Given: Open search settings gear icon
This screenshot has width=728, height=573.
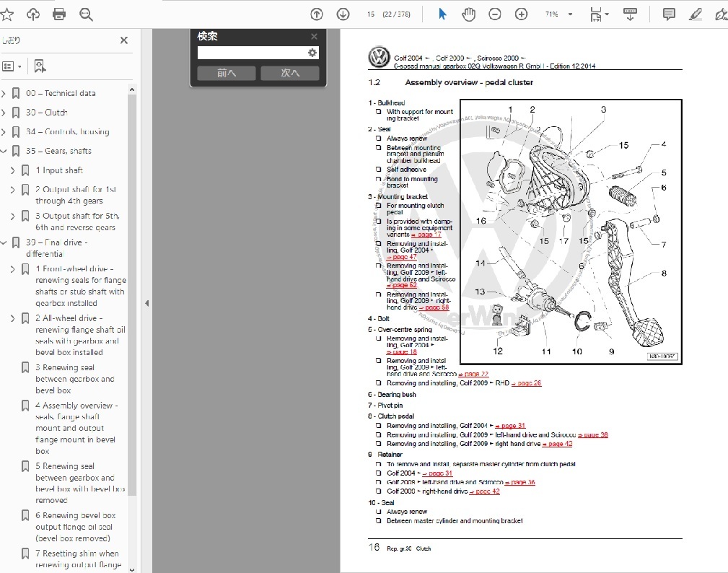Looking at the screenshot, I should click(312, 53).
